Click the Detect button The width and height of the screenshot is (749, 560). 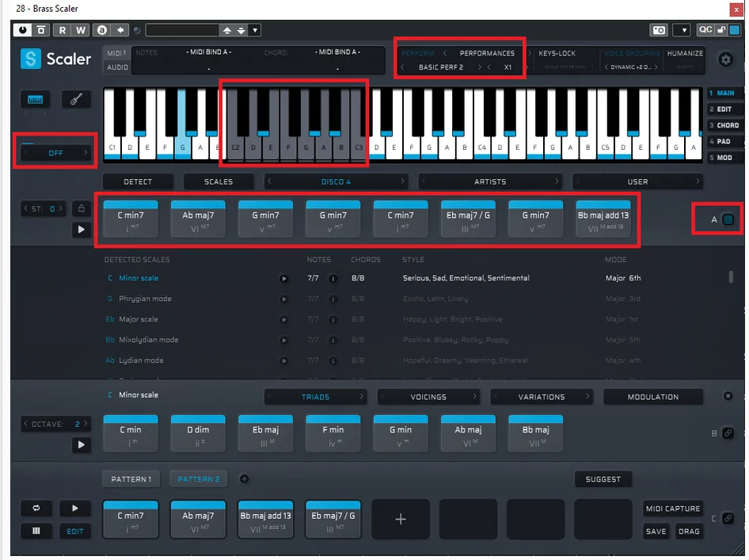tap(138, 181)
